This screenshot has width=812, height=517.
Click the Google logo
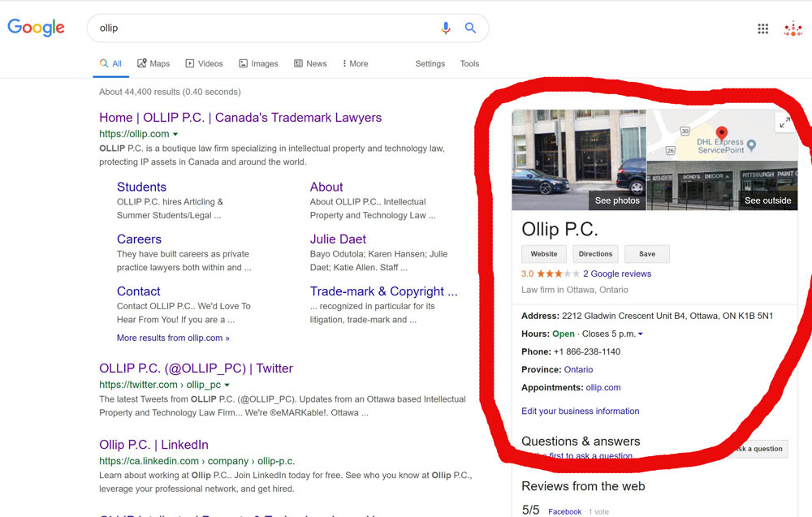(x=37, y=28)
